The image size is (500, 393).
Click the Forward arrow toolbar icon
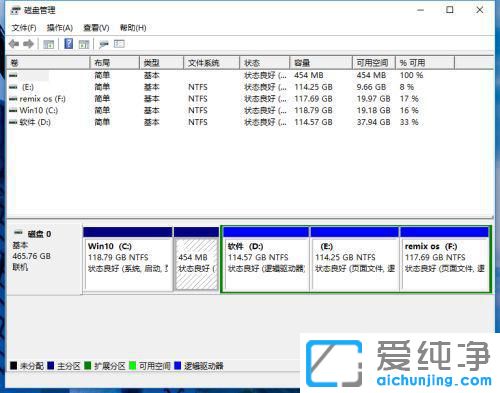coord(29,44)
